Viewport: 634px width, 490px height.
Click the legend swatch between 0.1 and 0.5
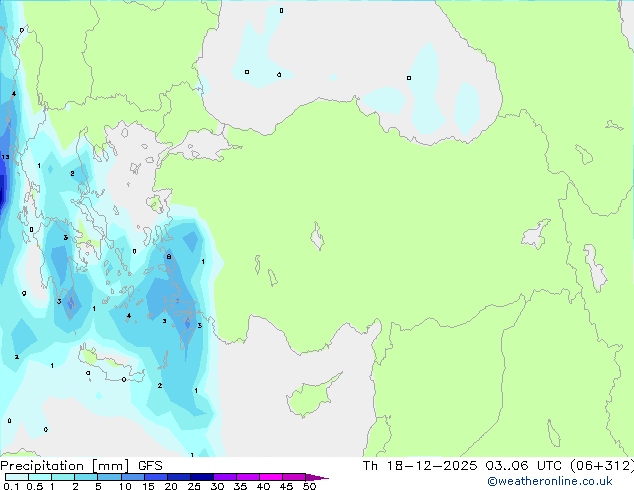[x=17, y=477]
